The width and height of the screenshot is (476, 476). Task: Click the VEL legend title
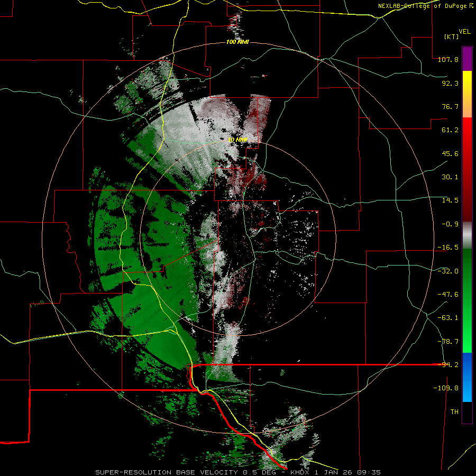pyautogui.click(x=464, y=32)
